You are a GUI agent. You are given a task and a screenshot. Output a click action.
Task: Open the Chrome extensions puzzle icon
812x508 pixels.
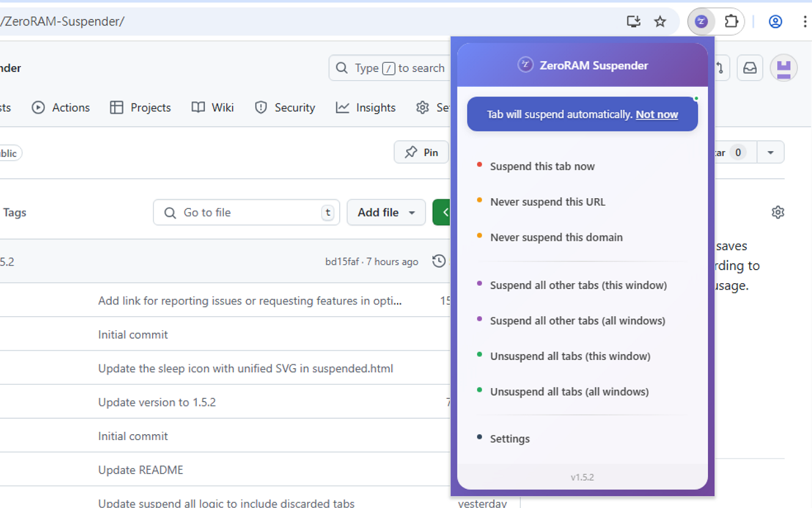tap(731, 22)
